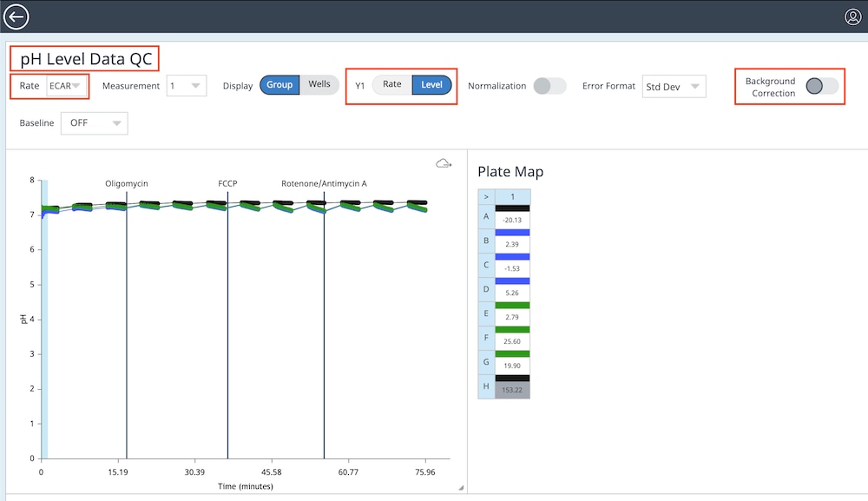Click well A with value -20.13
This screenshot has height=501, width=868.
(x=512, y=220)
